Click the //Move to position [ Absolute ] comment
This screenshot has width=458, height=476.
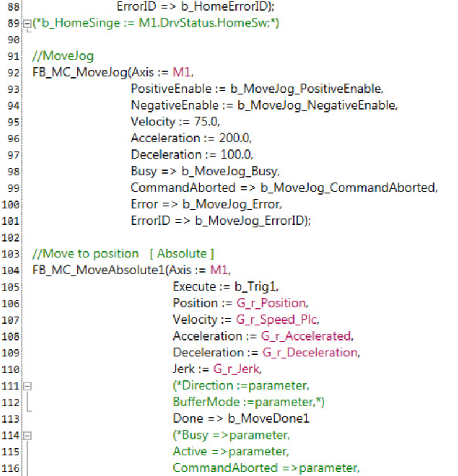(x=123, y=253)
